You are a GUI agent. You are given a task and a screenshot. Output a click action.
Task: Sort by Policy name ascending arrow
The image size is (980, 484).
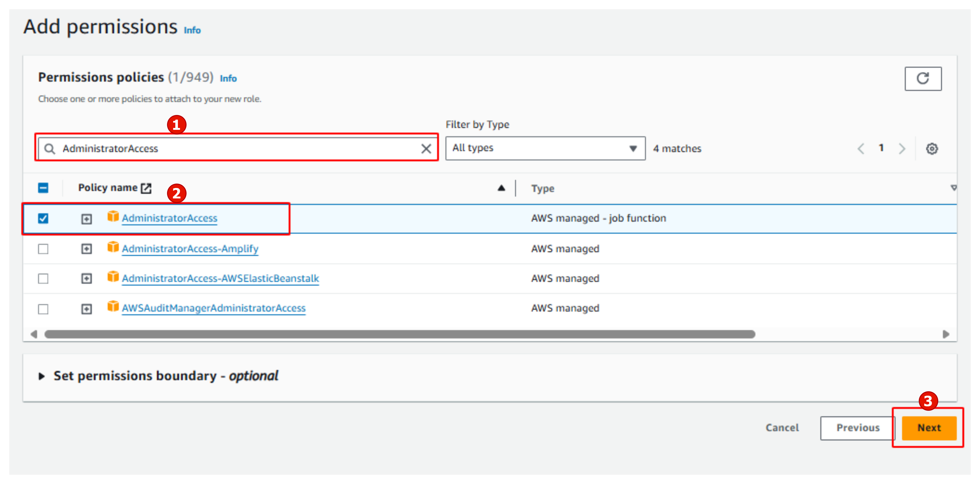click(x=501, y=188)
